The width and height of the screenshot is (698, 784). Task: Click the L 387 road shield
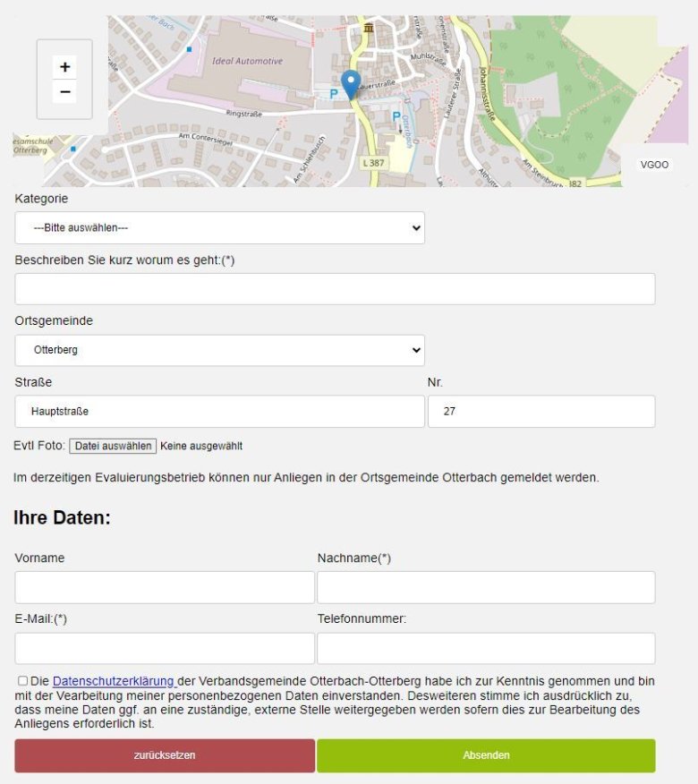click(x=373, y=163)
